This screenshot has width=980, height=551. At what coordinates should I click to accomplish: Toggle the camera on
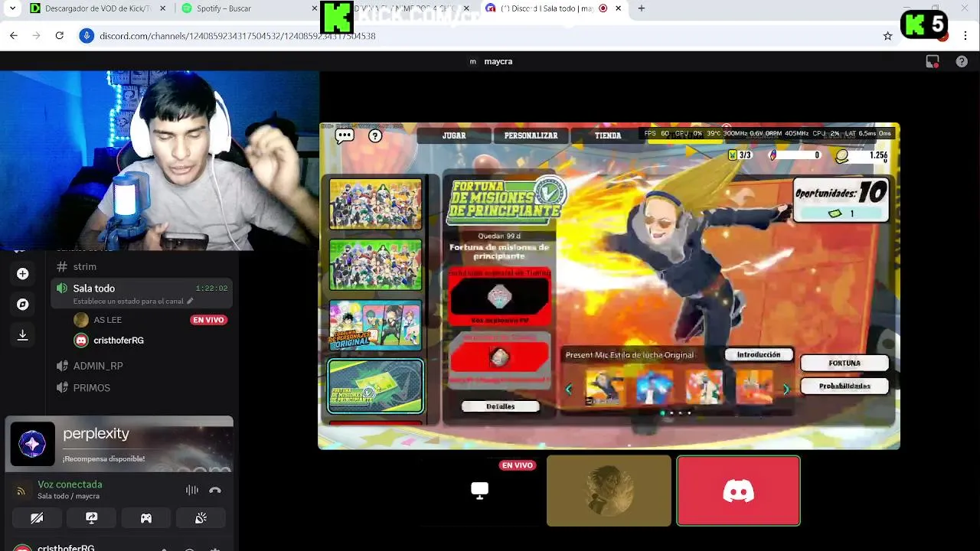(x=37, y=518)
